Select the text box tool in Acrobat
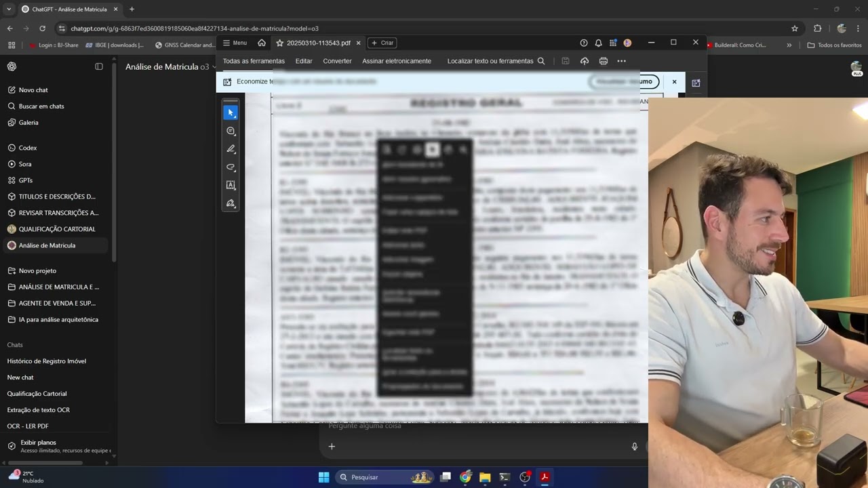868x488 pixels. point(231,185)
